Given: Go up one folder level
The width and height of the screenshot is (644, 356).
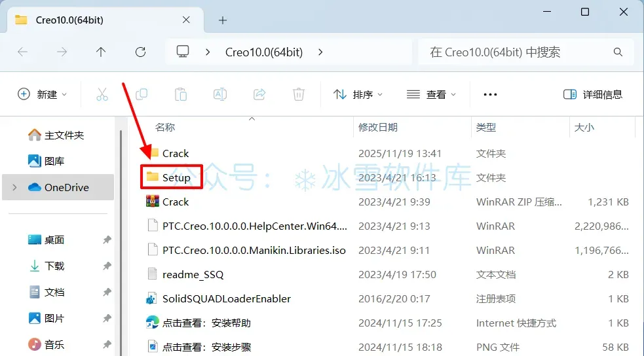Looking at the screenshot, I should point(101,52).
